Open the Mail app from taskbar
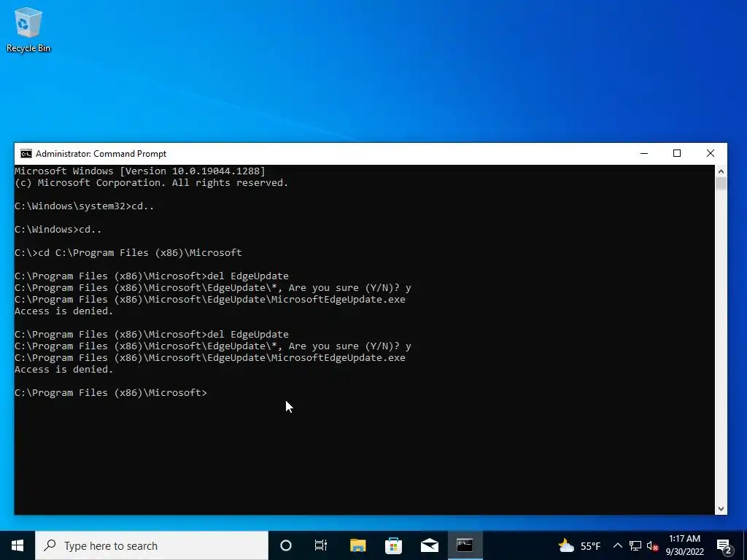Image resolution: width=747 pixels, height=560 pixels. pyautogui.click(x=429, y=545)
